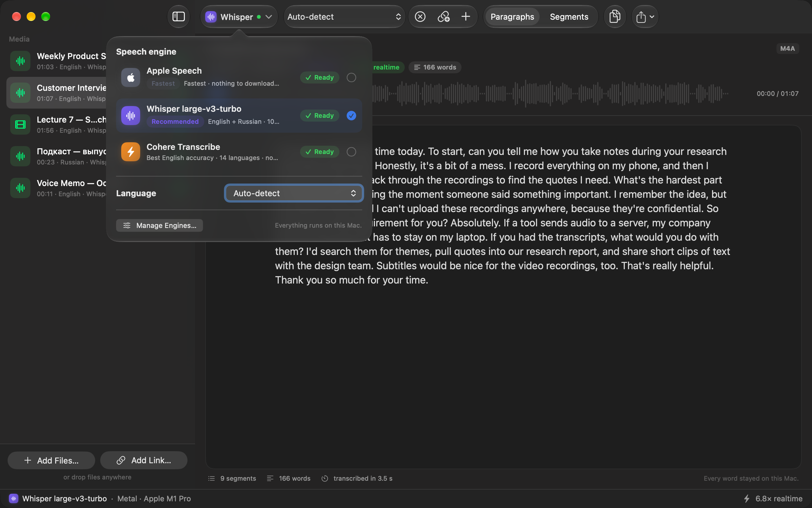
Task: Click the Apple Speech engine icon
Action: (x=131, y=77)
